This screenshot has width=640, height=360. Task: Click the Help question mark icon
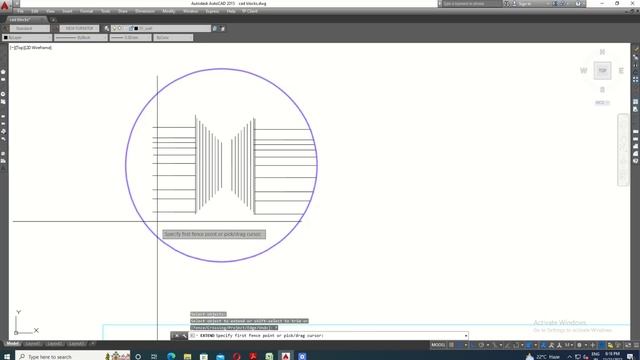[578, 3]
